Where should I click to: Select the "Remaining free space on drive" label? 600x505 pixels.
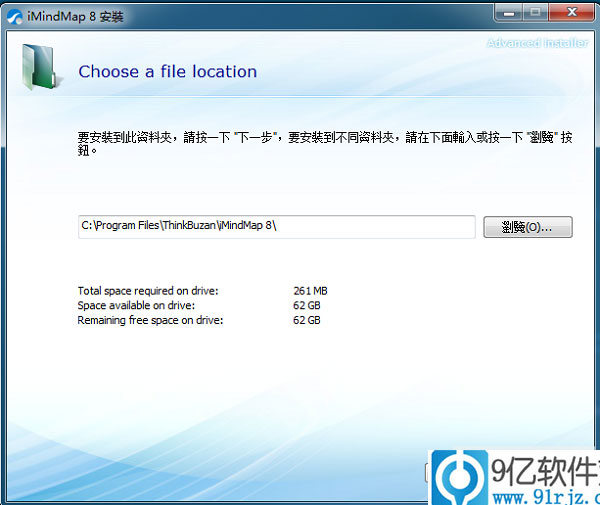(x=150, y=320)
